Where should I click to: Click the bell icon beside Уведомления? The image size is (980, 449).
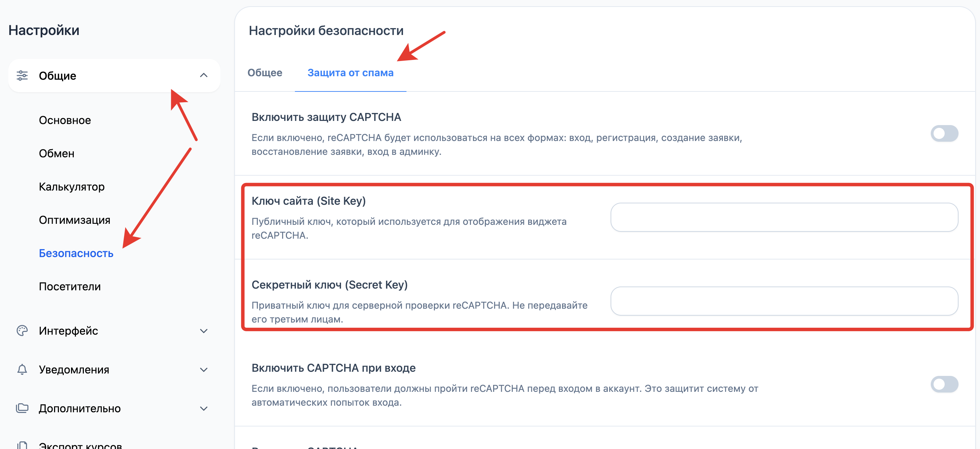[22, 370]
